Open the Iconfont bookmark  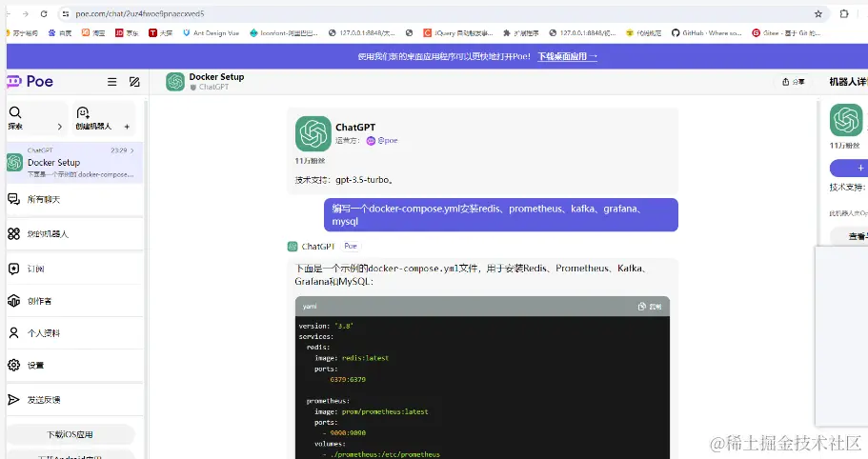[283, 33]
